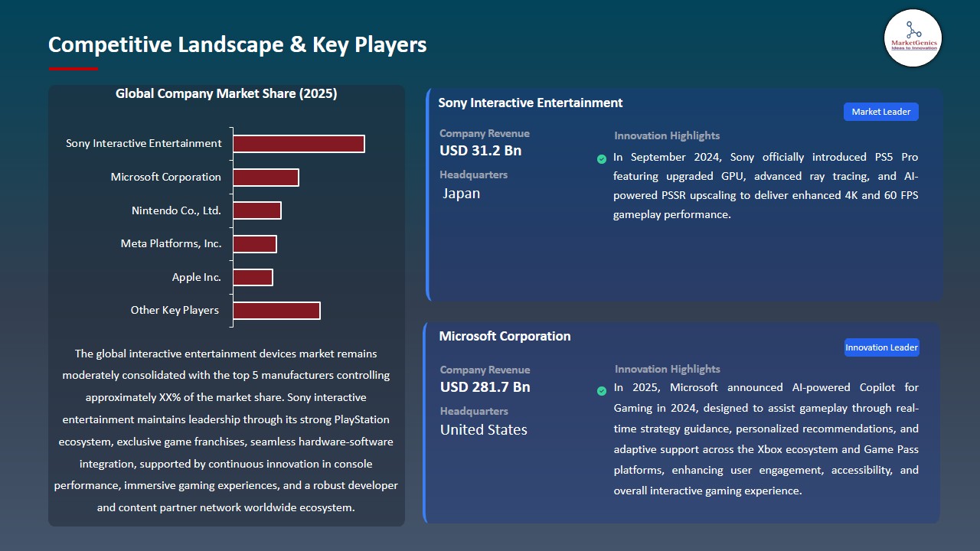Click the Sony Interactive Entertainment axis label
This screenshot has width=980, height=551.
(x=144, y=143)
